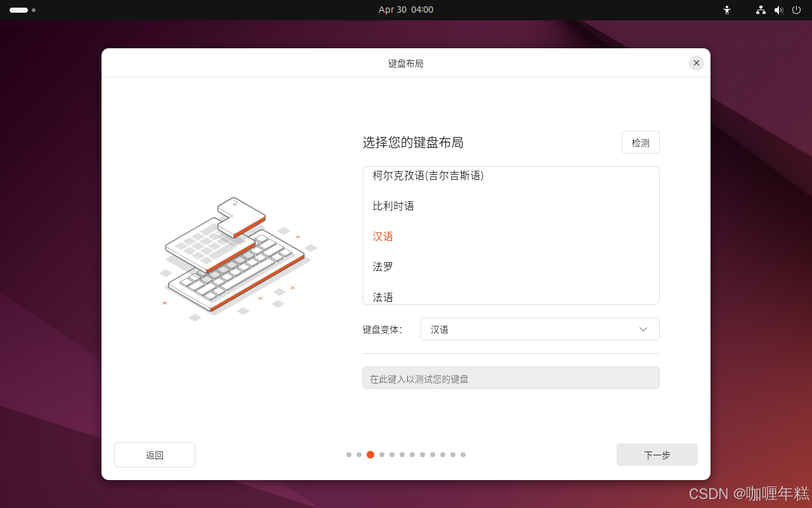
Task: Continue with the 下一步 button
Action: tap(657, 455)
